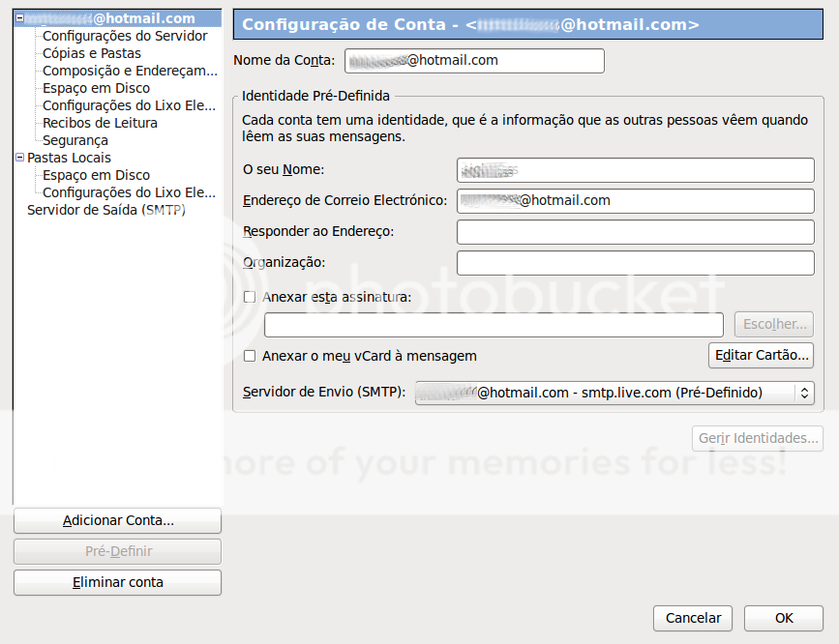
Task: Select the Pastas Locais account
Action: point(71,158)
